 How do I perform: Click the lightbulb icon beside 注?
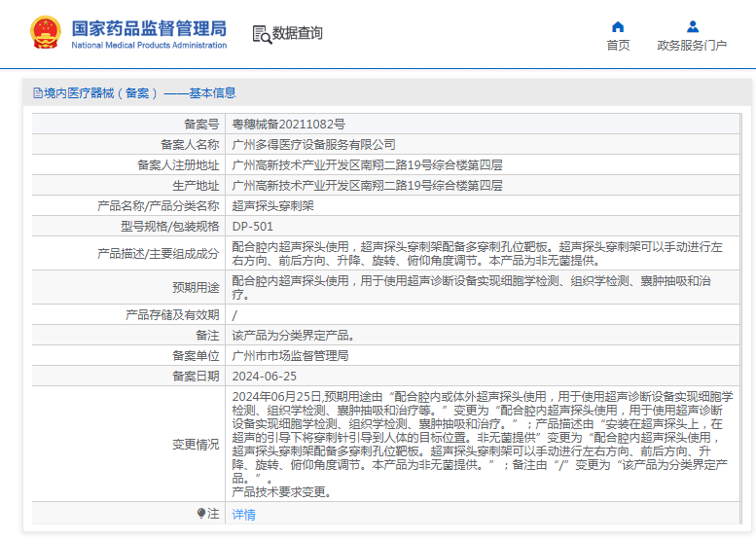pos(201,514)
